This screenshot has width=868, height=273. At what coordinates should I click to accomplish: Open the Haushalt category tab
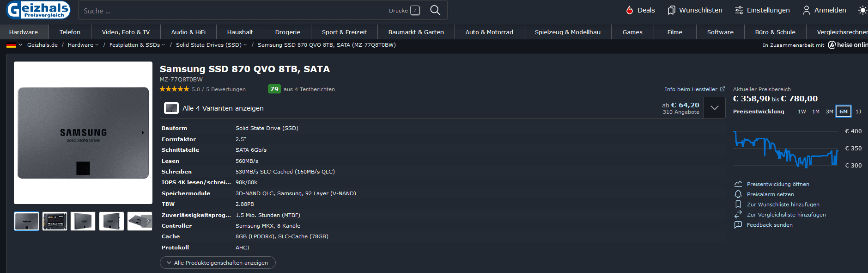point(240,32)
